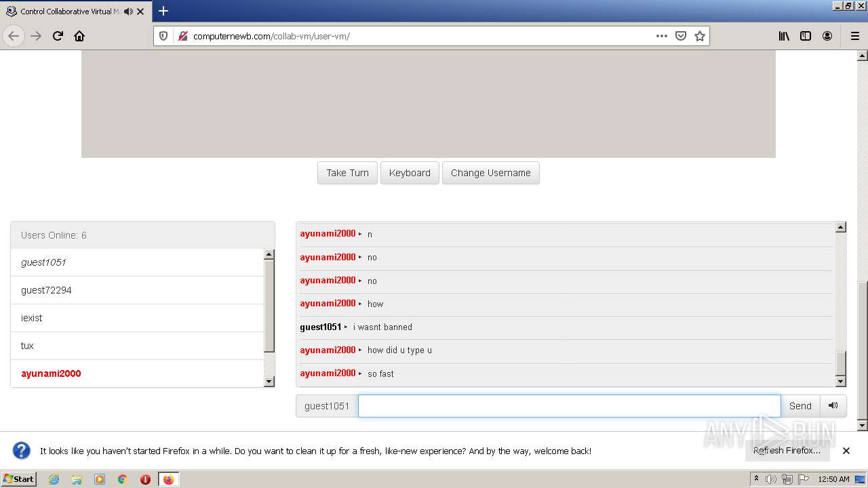
Task: Open Opera from the taskbar
Action: pyautogui.click(x=145, y=479)
